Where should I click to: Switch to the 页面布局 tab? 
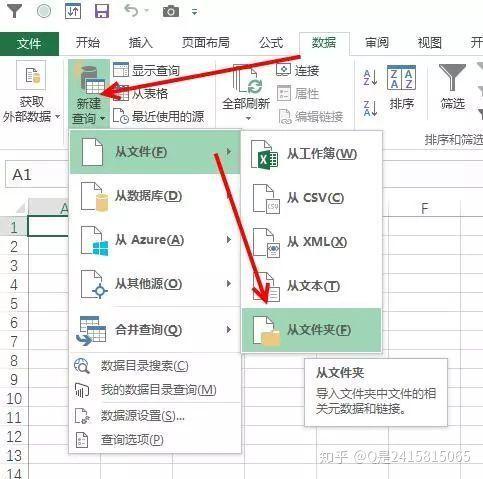tap(206, 43)
